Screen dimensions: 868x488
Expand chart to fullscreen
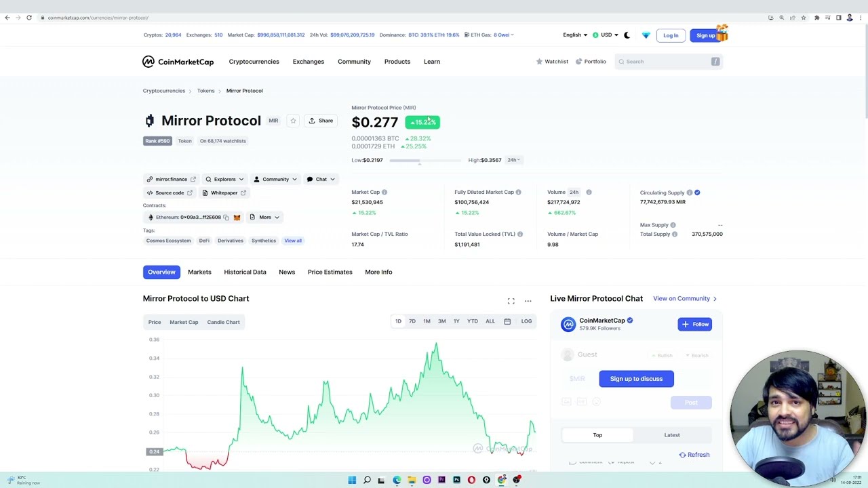[511, 301]
